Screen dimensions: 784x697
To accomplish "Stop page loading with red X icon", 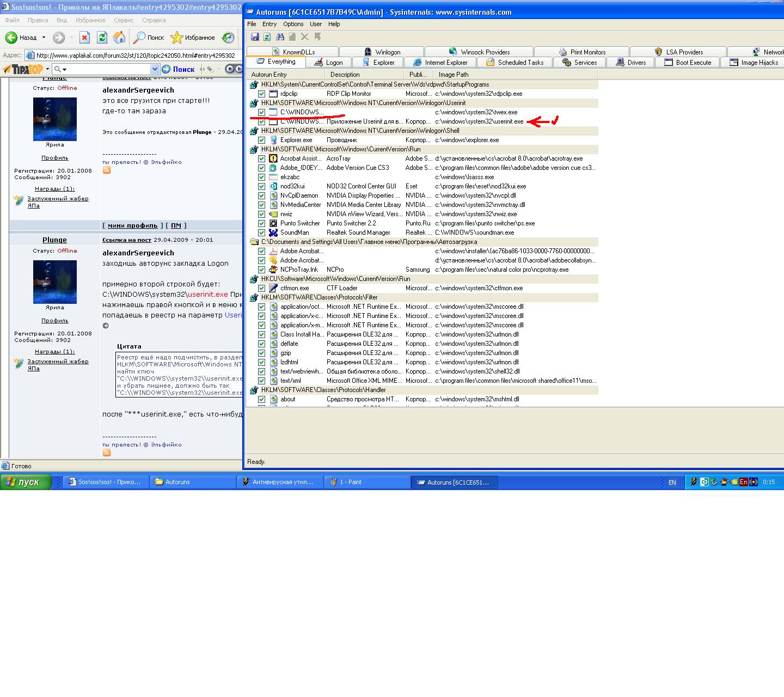I will click(84, 38).
